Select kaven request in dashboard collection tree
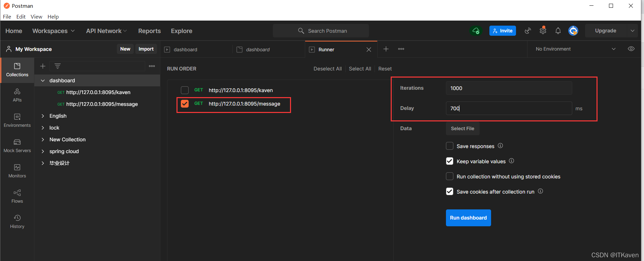Image resolution: width=644 pixels, height=261 pixels. (97, 92)
